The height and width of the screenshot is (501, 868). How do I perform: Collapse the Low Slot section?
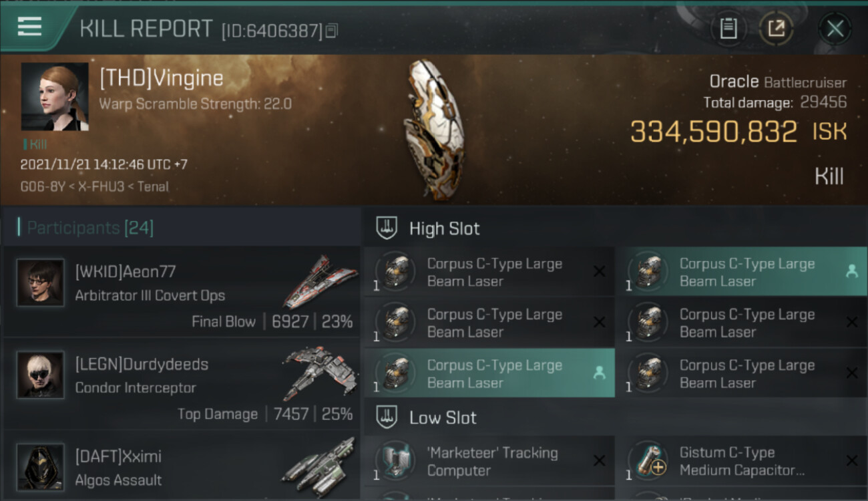pyautogui.click(x=614, y=418)
